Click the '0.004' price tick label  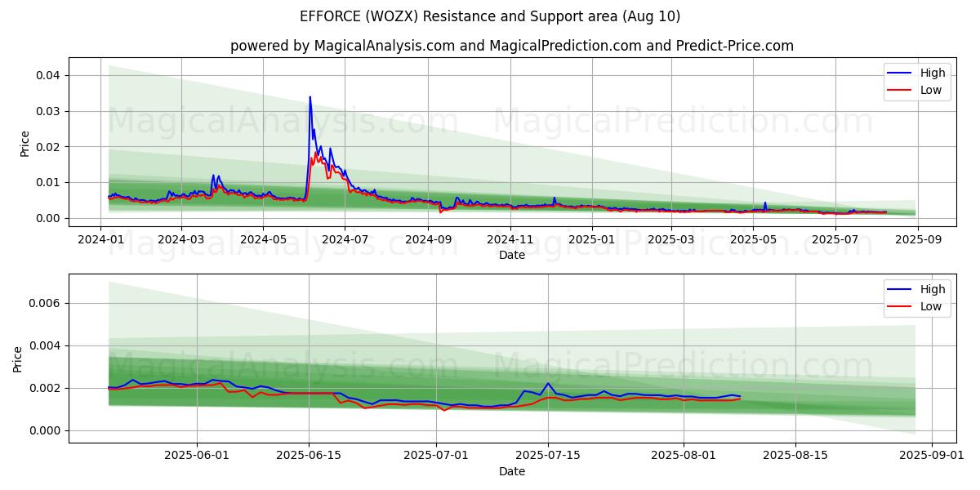47,345
